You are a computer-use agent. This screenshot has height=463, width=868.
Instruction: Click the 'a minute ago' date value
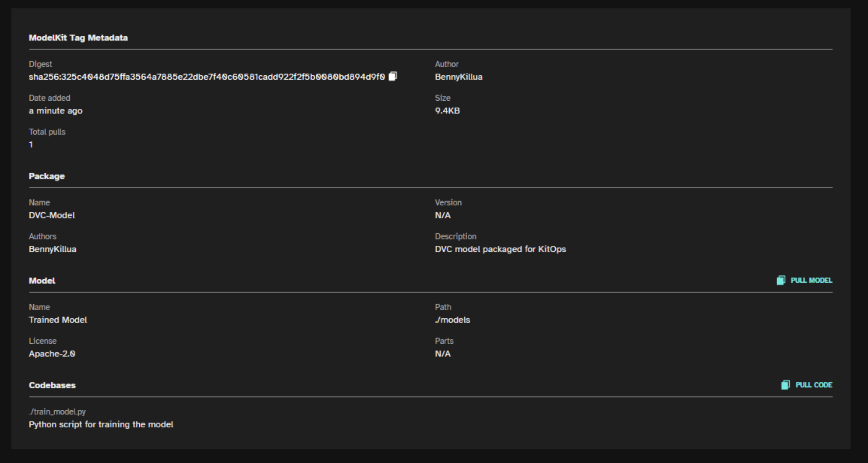[x=55, y=111]
